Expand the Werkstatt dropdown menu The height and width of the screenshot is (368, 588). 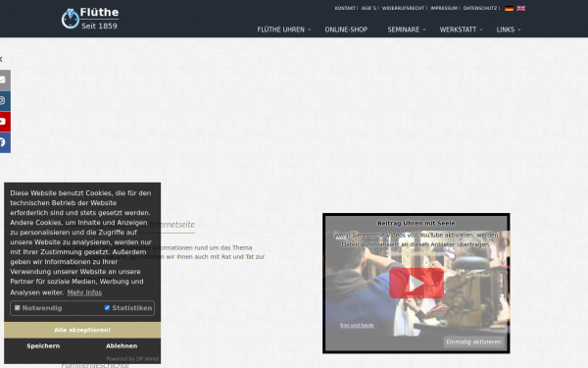pyautogui.click(x=461, y=29)
